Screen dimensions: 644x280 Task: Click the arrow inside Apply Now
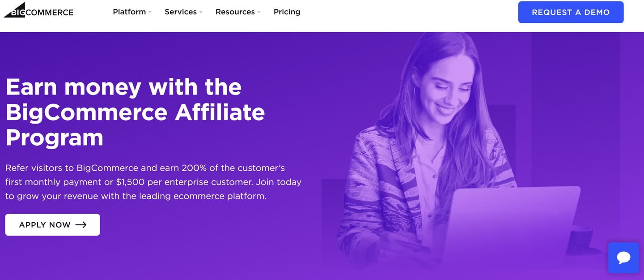tap(81, 225)
